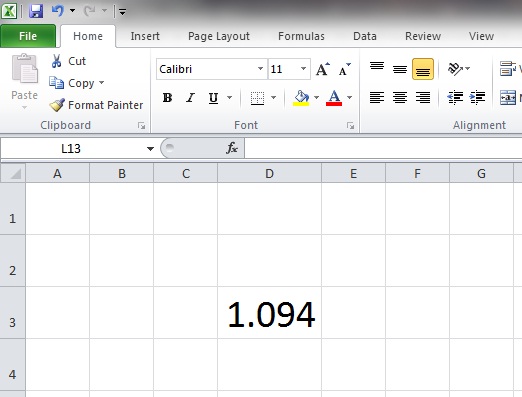Click Decrease Indent
Screen dimensions: 522x397
[x=455, y=98]
